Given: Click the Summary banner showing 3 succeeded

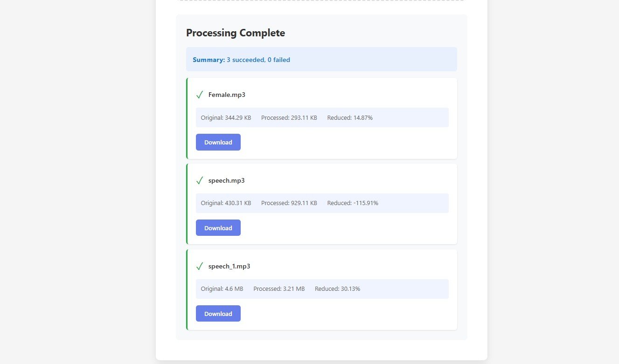Looking at the screenshot, I should point(321,59).
